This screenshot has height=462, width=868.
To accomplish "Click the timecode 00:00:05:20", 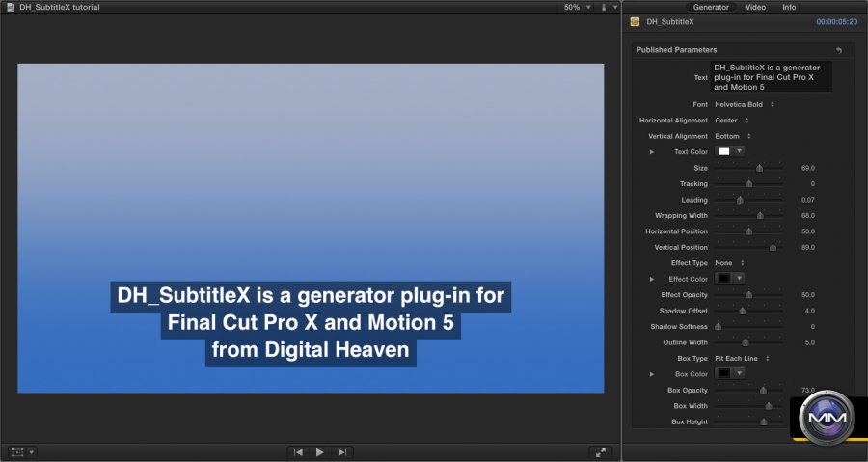I will [x=836, y=21].
